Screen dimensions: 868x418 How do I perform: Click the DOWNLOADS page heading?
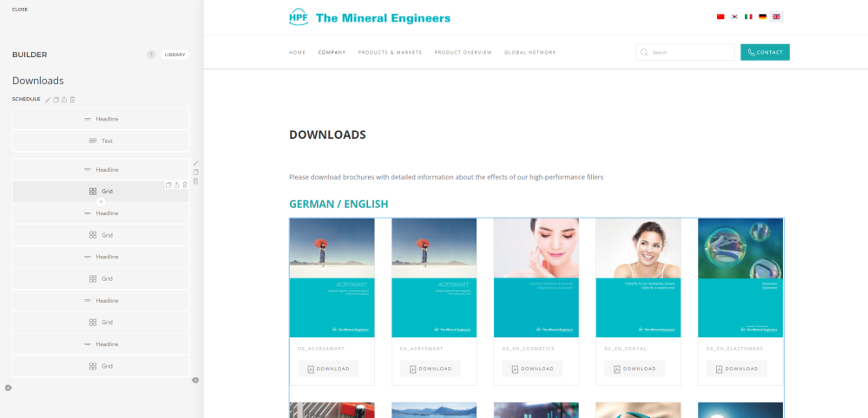click(327, 134)
